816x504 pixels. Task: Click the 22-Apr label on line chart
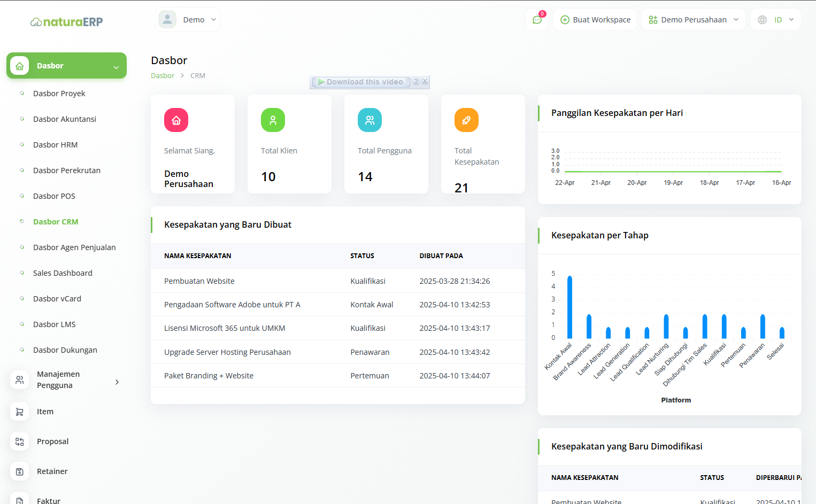coord(565,183)
